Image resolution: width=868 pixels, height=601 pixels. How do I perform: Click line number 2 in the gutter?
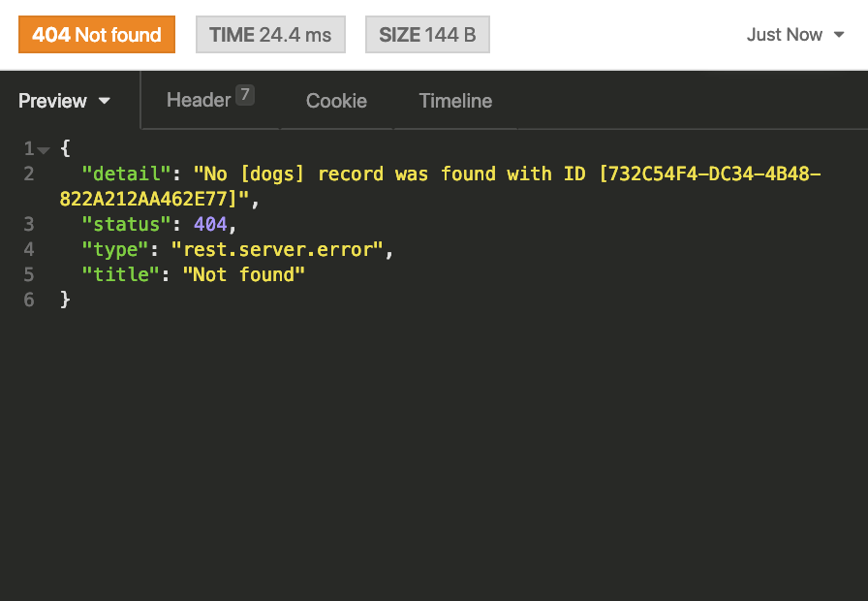coord(29,174)
